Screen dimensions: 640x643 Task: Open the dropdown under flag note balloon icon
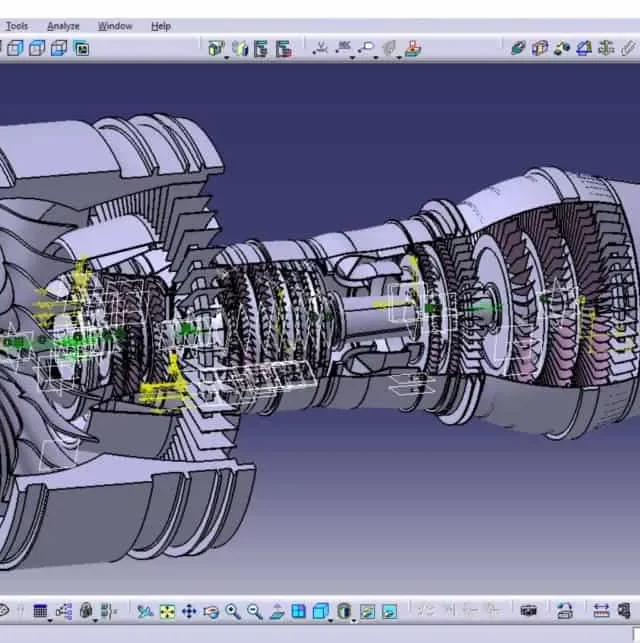point(376,58)
